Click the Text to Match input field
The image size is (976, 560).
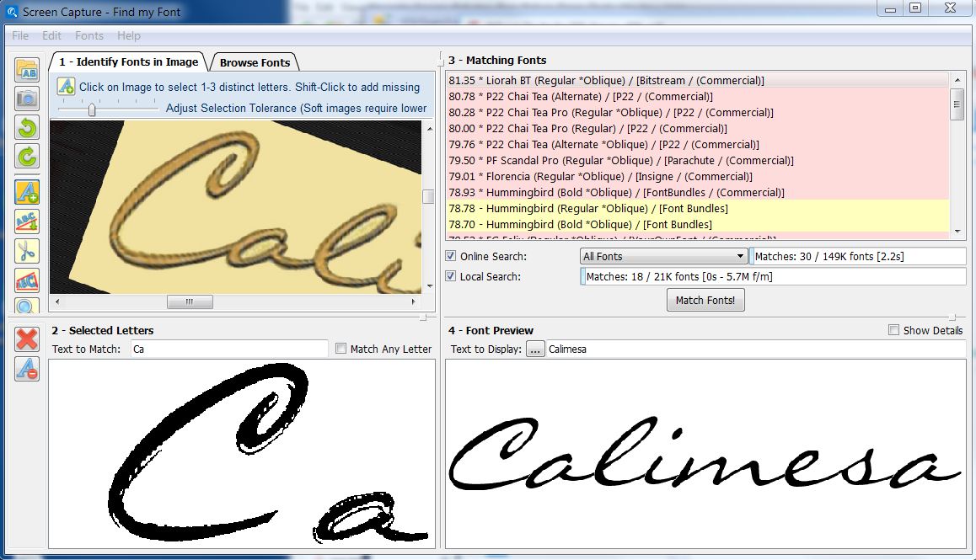tap(229, 349)
